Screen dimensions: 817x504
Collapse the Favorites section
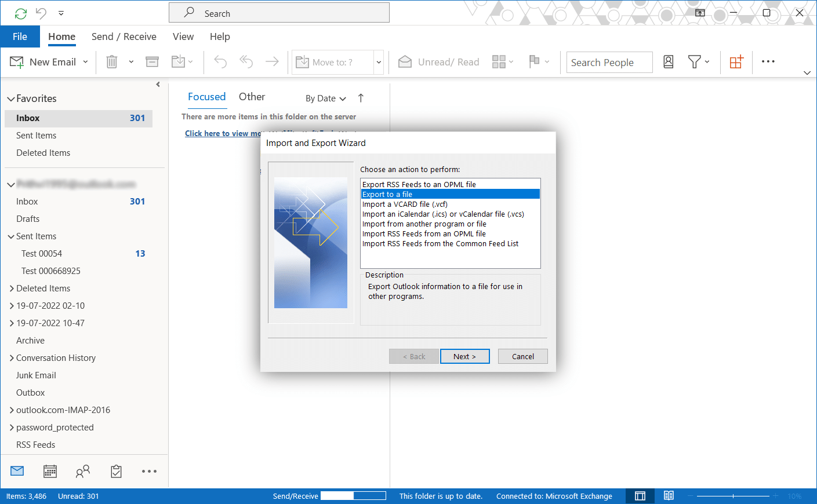[10, 99]
